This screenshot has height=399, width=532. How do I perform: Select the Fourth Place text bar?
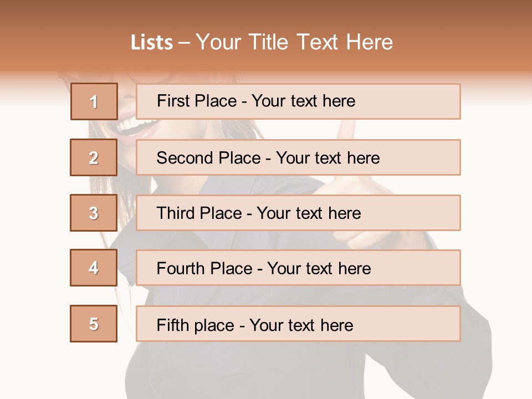[x=298, y=268]
